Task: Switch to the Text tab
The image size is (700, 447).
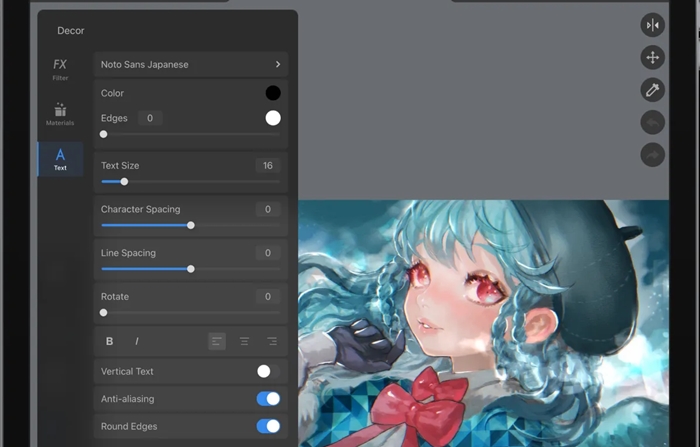Action: (x=60, y=159)
